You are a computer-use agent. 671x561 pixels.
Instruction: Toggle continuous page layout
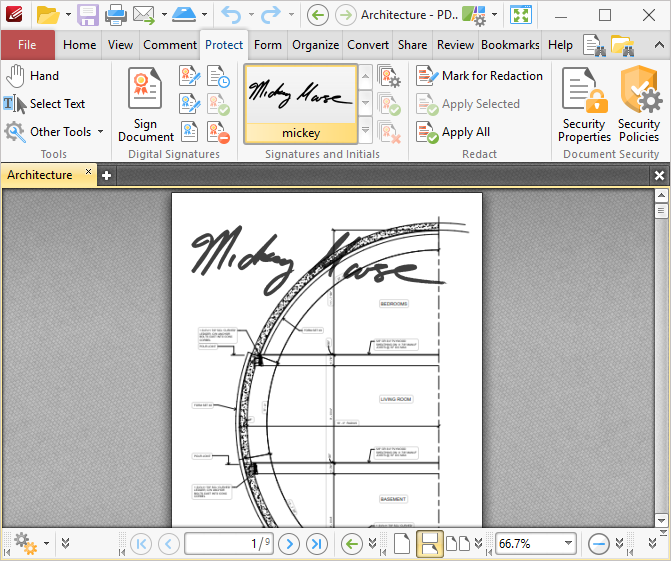[x=429, y=544]
